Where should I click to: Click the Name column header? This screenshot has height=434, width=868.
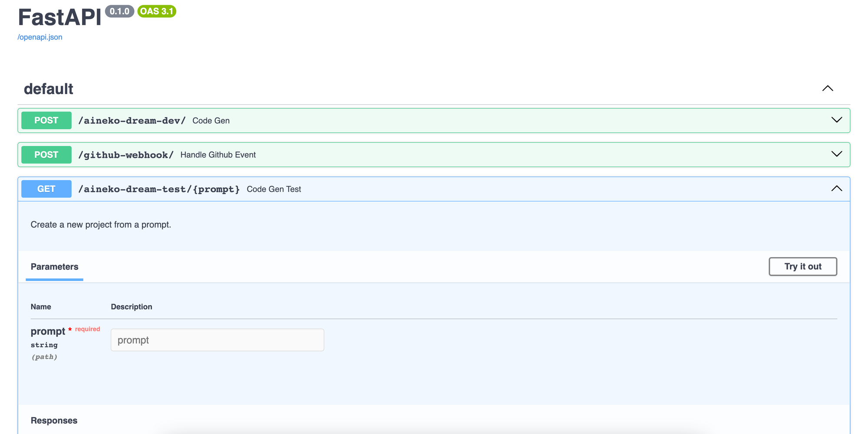click(41, 307)
